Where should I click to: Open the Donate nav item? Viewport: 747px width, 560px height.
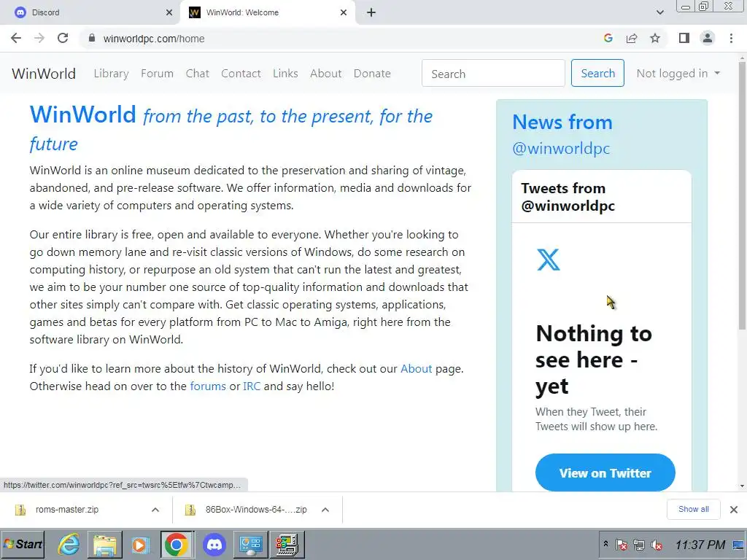click(x=372, y=74)
